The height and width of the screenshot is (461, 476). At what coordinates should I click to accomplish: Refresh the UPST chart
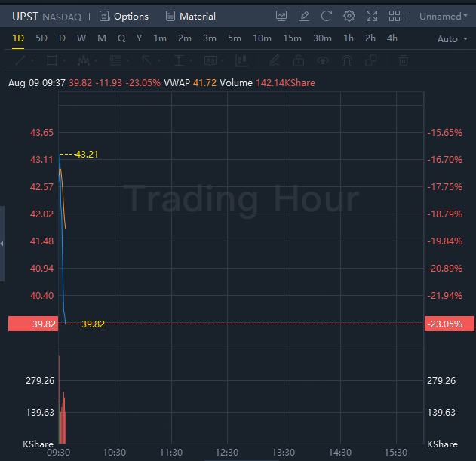point(326,16)
